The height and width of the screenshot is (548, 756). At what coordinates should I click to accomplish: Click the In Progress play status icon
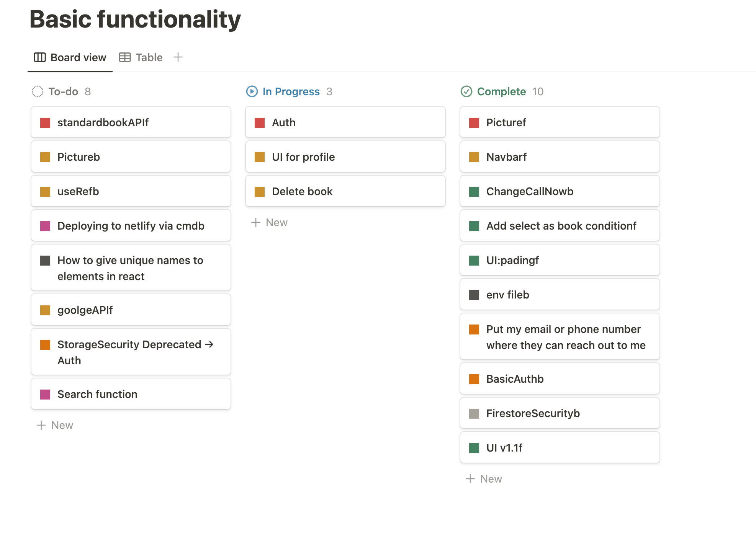point(252,91)
